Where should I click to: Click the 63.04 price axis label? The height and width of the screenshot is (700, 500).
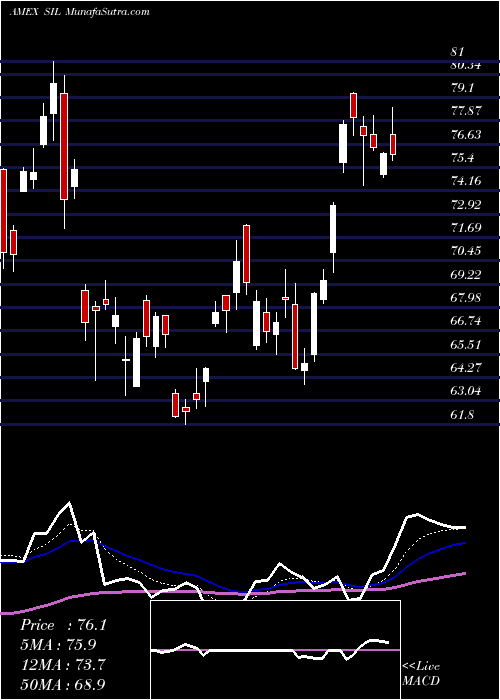click(466, 391)
